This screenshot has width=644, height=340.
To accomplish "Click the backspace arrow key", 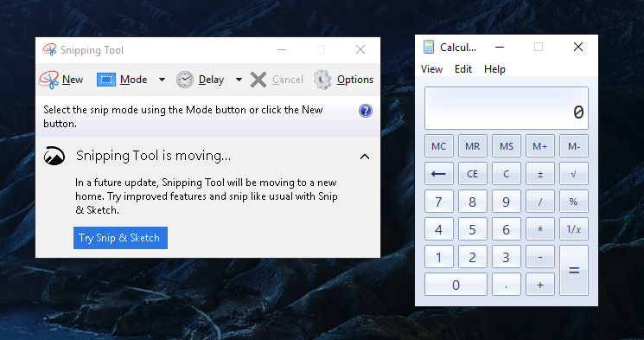I will pos(439,174).
